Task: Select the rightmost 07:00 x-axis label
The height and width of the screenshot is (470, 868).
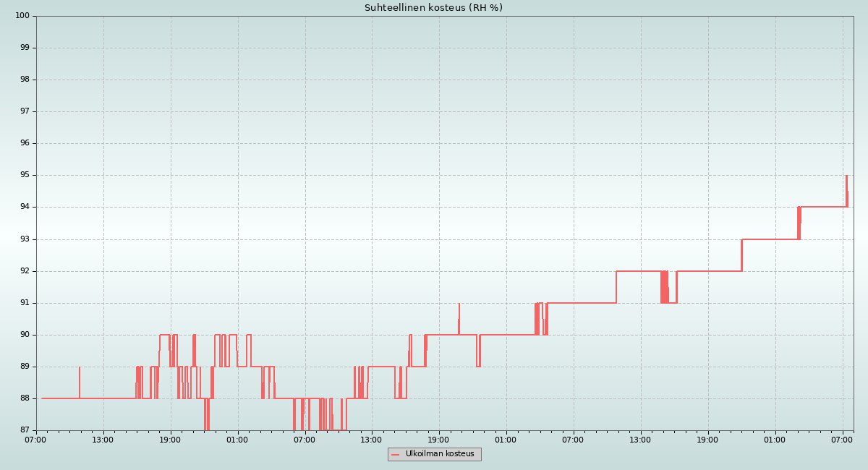Action: [x=842, y=440]
